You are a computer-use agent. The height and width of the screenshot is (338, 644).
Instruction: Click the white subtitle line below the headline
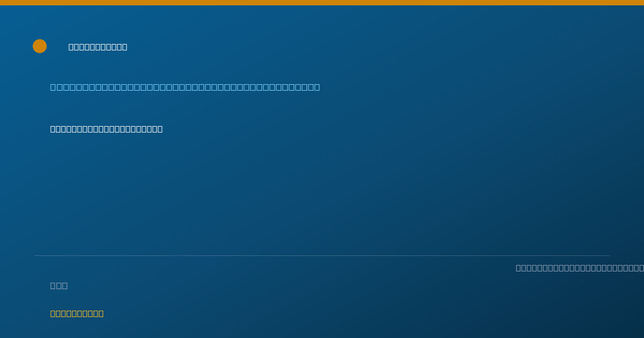click(106, 129)
